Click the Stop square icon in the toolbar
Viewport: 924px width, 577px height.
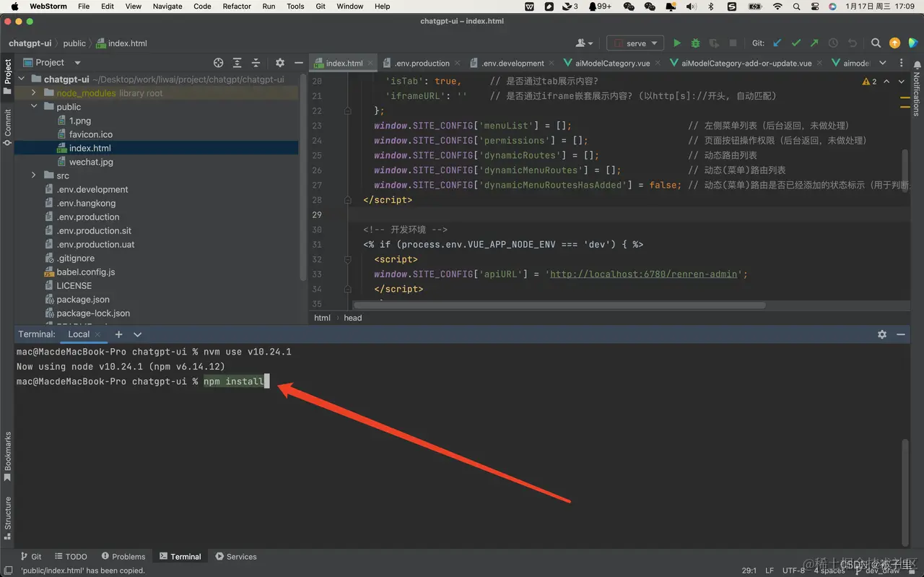(733, 43)
